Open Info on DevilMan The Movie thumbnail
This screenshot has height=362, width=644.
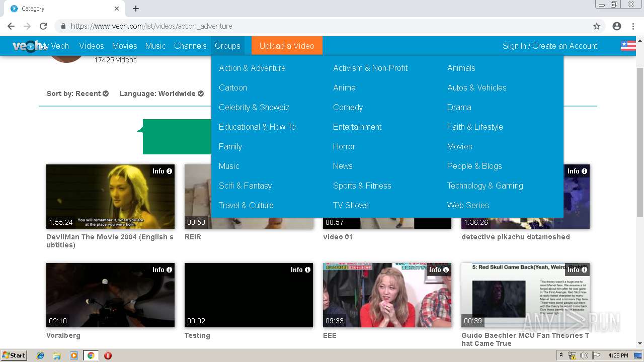162,171
